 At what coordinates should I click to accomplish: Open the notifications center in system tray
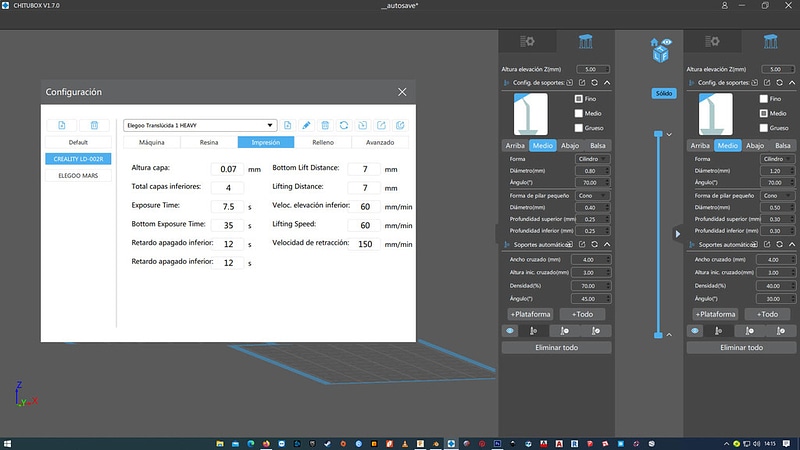point(787,444)
